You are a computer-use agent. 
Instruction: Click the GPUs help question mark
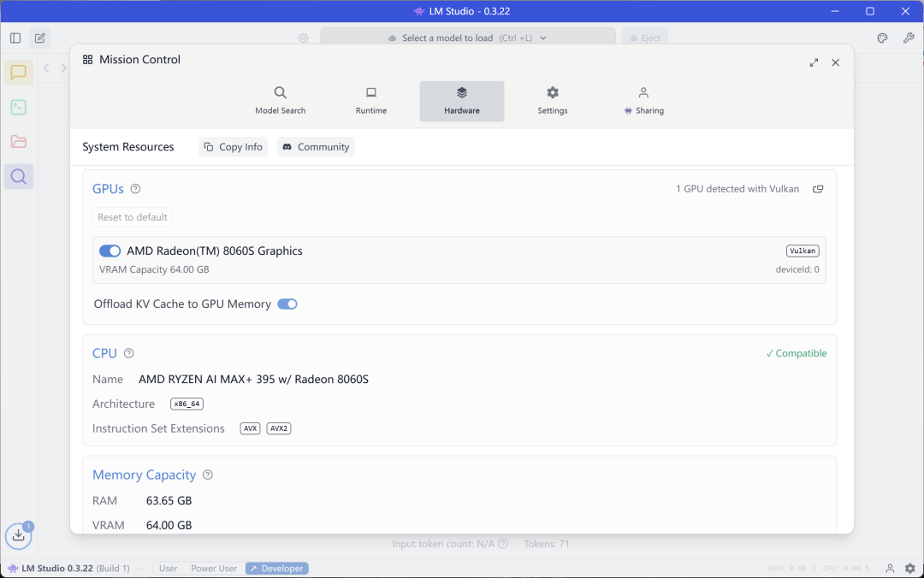(135, 189)
